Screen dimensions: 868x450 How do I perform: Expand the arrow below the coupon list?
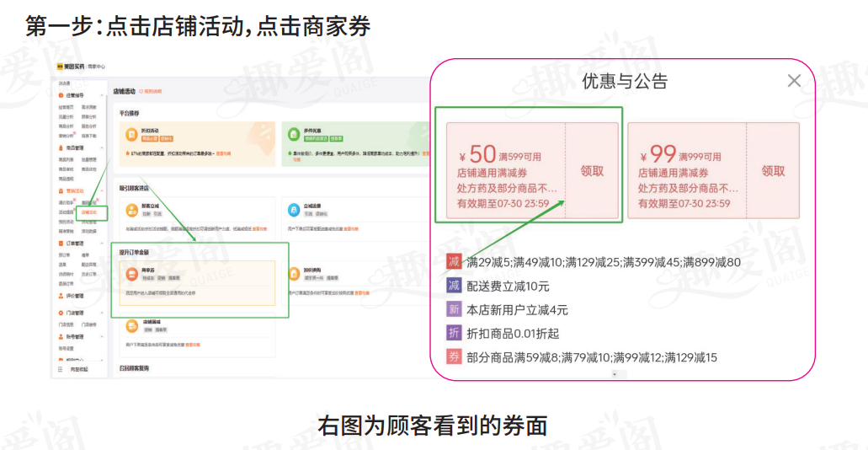click(x=614, y=373)
